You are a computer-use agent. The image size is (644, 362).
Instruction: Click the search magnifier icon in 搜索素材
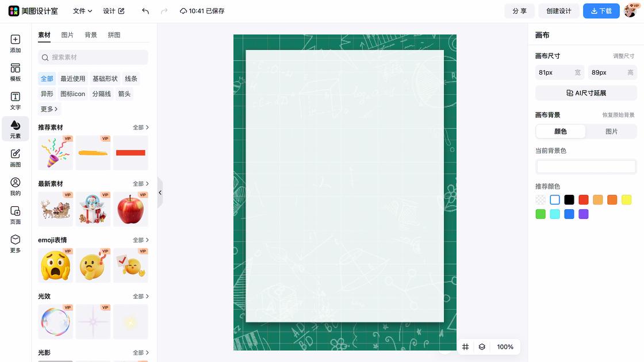click(x=45, y=57)
